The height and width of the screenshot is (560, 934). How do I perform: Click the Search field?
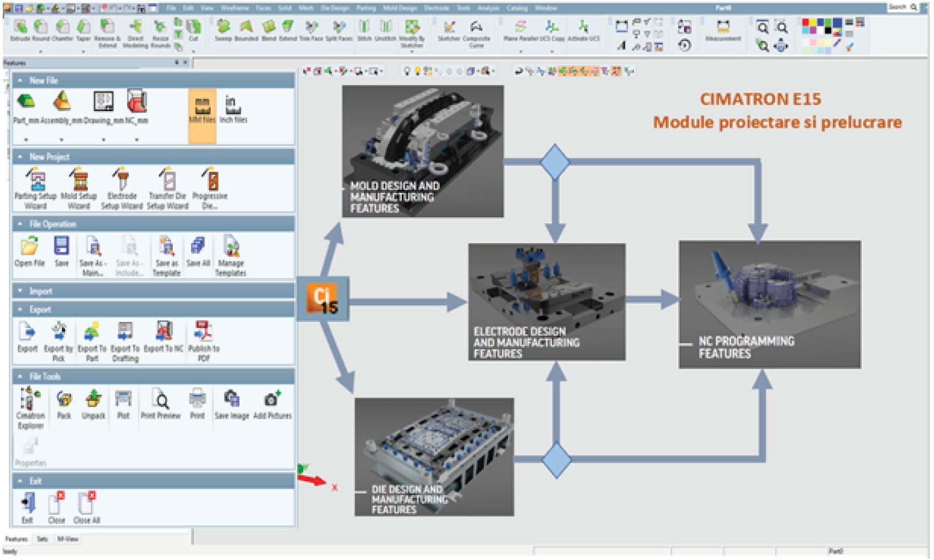click(x=902, y=7)
